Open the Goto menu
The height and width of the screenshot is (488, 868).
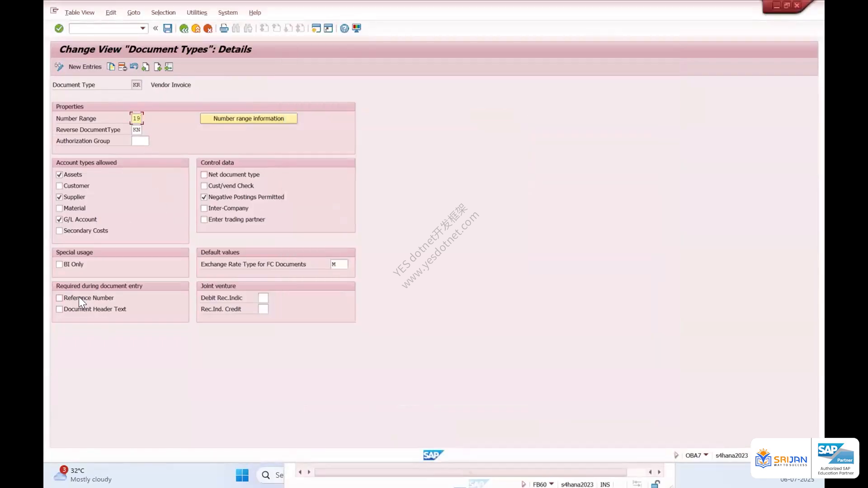coord(133,13)
